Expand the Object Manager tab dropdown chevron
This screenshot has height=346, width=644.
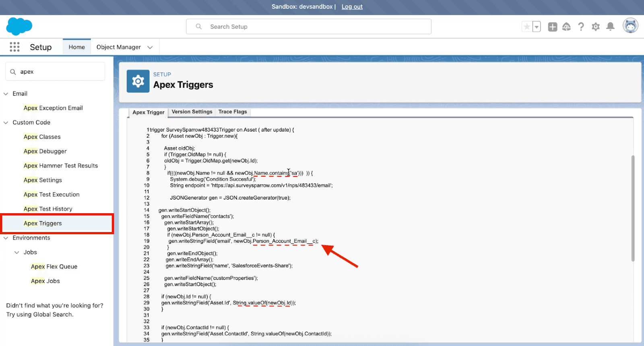point(150,47)
